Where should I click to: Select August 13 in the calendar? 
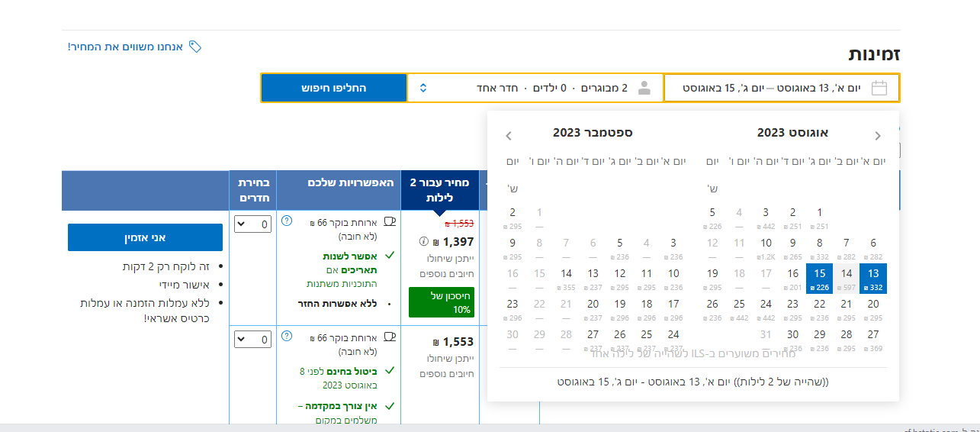(873, 278)
